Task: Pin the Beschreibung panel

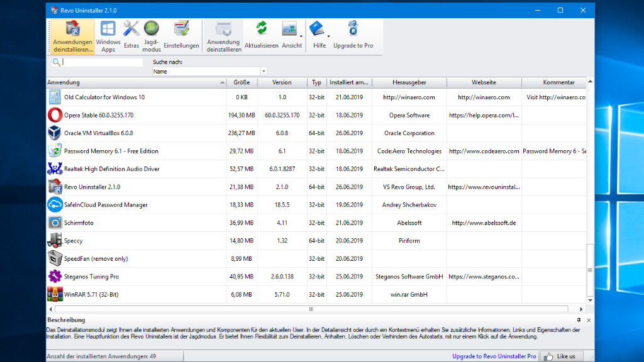Action: (579, 321)
